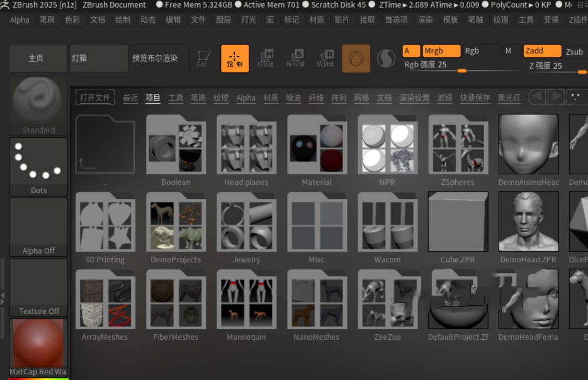Select the Rotate (旋转轴) tool icon

[325, 59]
